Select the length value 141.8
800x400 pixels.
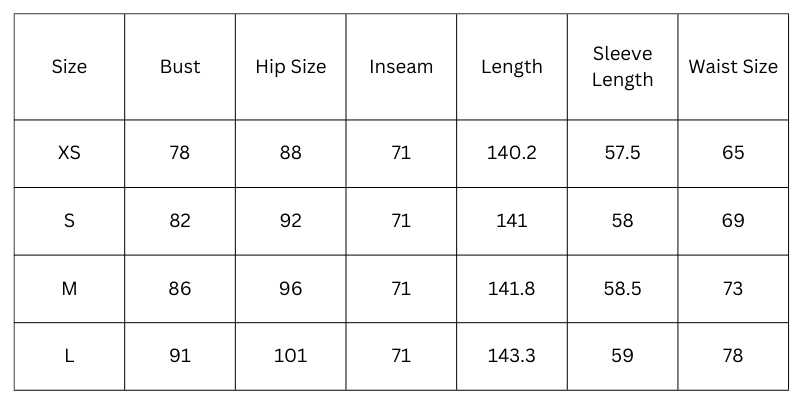(x=511, y=289)
